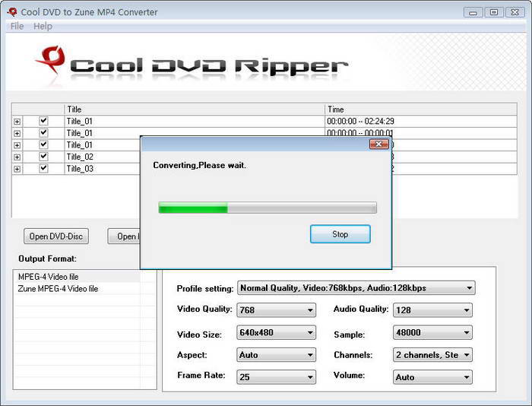Open the File menu

click(x=17, y=26)
